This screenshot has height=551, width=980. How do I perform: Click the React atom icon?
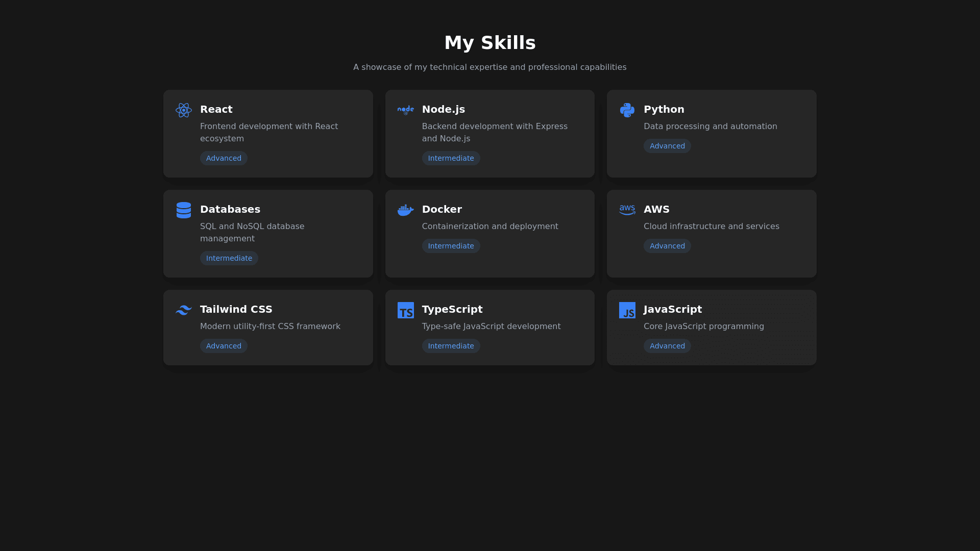point(183,110)
